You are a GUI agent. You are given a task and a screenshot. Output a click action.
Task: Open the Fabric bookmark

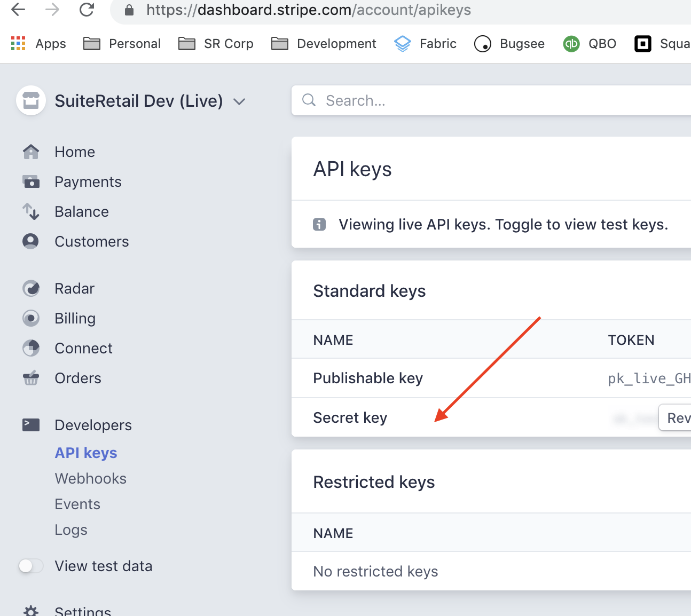[426, 44]
